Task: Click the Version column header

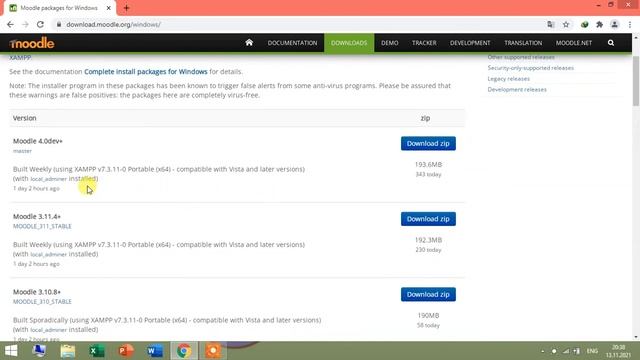Action: pos(24,118)
